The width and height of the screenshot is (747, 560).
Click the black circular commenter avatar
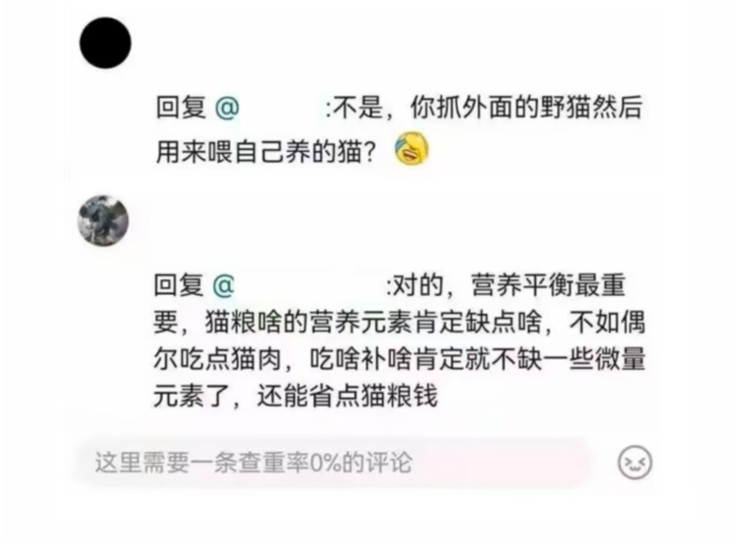[105, 43]
